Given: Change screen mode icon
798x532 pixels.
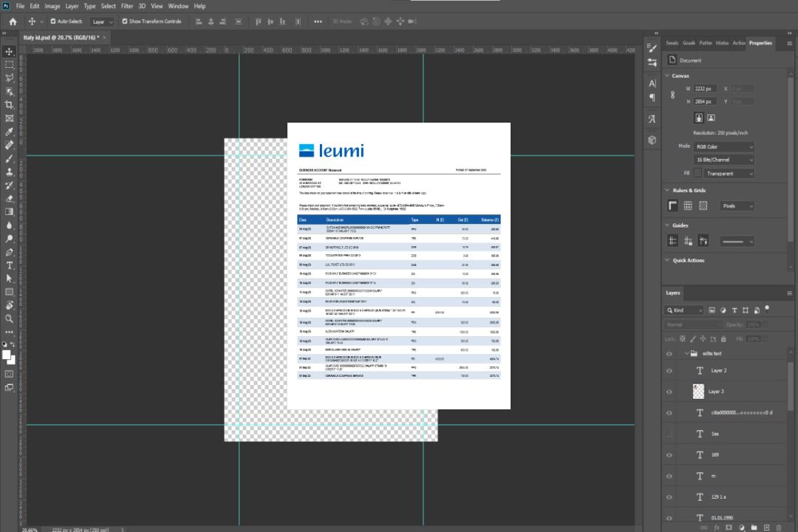Looking at the screenshot, I should (x=9, y=387).
